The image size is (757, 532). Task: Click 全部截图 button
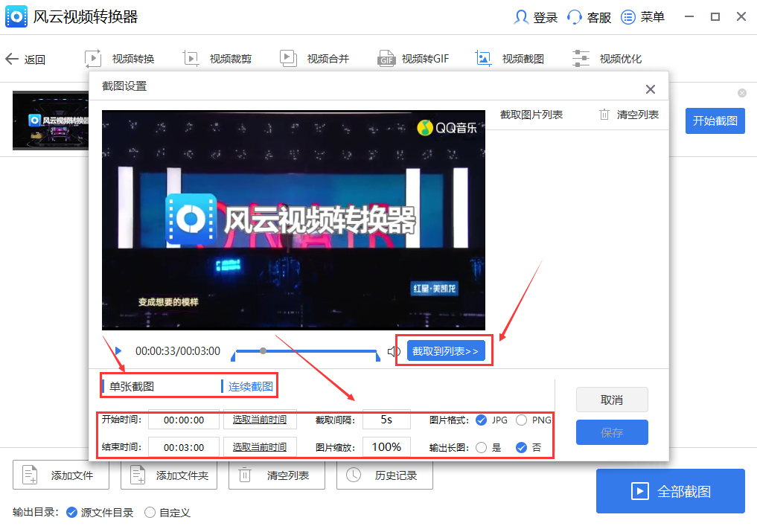point(671,491)
